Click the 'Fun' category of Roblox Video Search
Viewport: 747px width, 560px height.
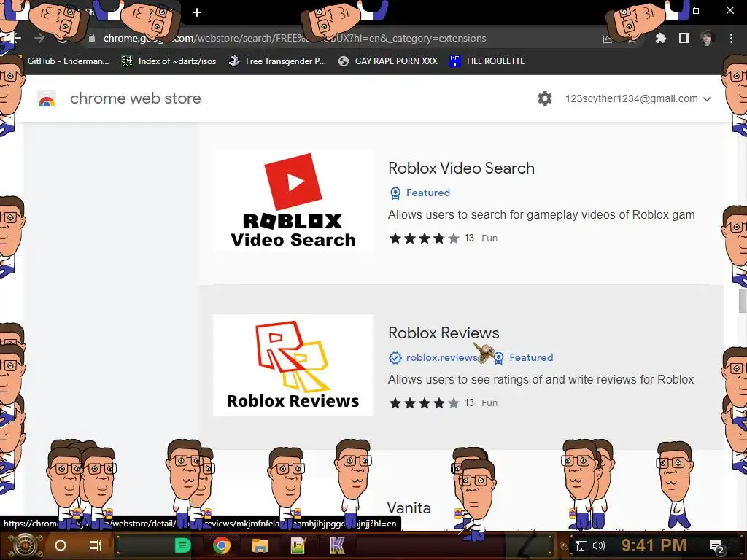(x=489, y=238)
